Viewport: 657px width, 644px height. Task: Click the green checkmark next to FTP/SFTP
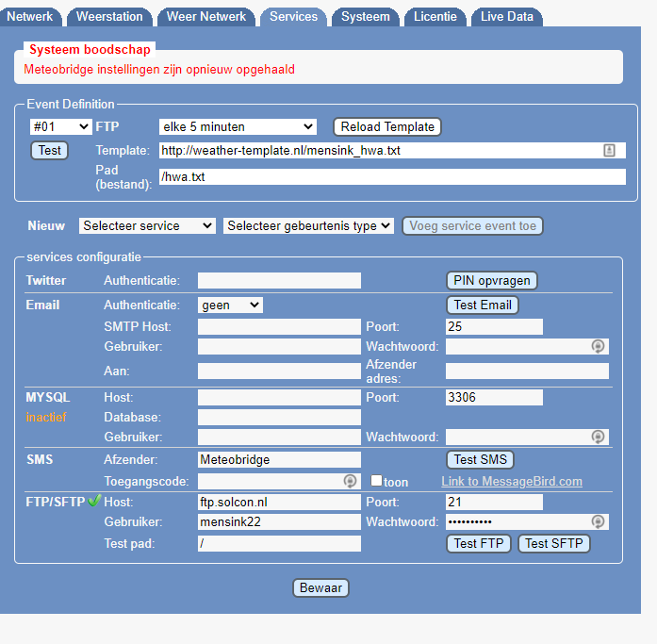click(93, 502)
